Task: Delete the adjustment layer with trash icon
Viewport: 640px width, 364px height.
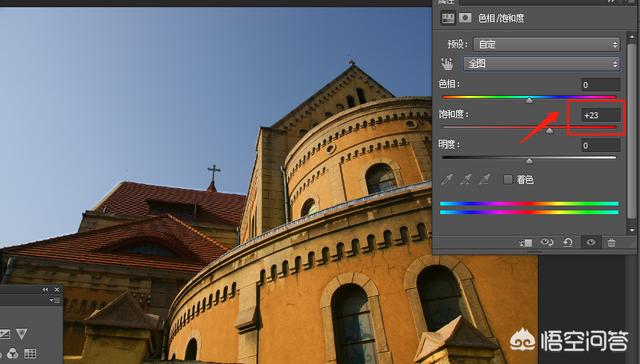Action: tap(611, 243)
